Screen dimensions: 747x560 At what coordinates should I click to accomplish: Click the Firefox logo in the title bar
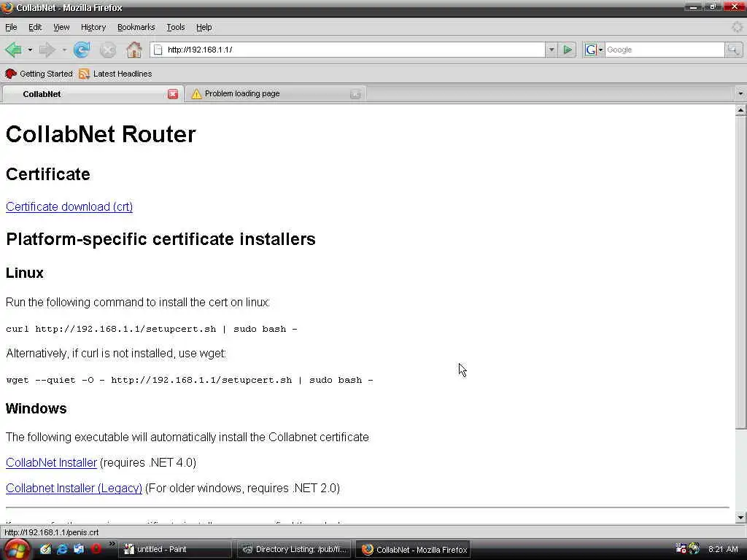click(x=7, y=7)
